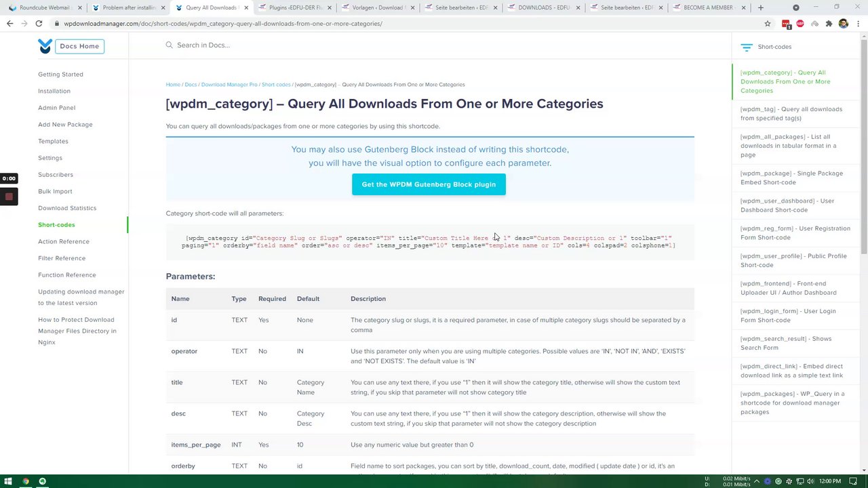Open the [wpdm_tag] shortcode article
The image size is (868, 488).
791,113
